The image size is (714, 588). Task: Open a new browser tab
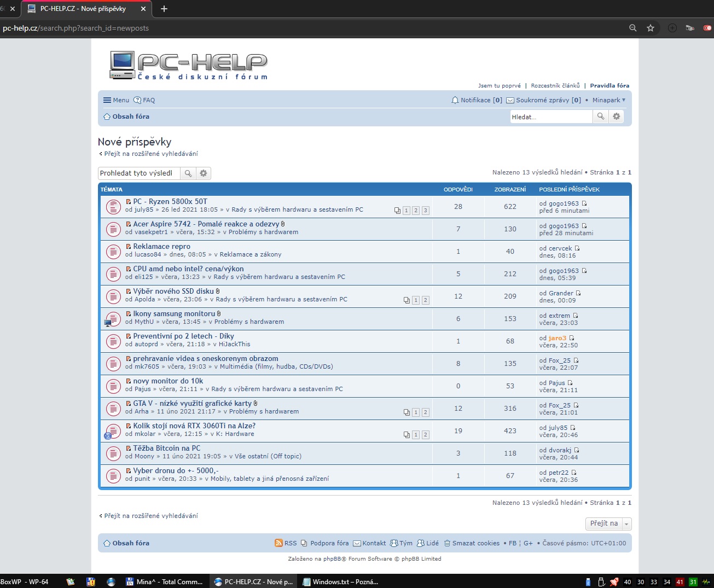pyautogui.click(x=164, y=9)
